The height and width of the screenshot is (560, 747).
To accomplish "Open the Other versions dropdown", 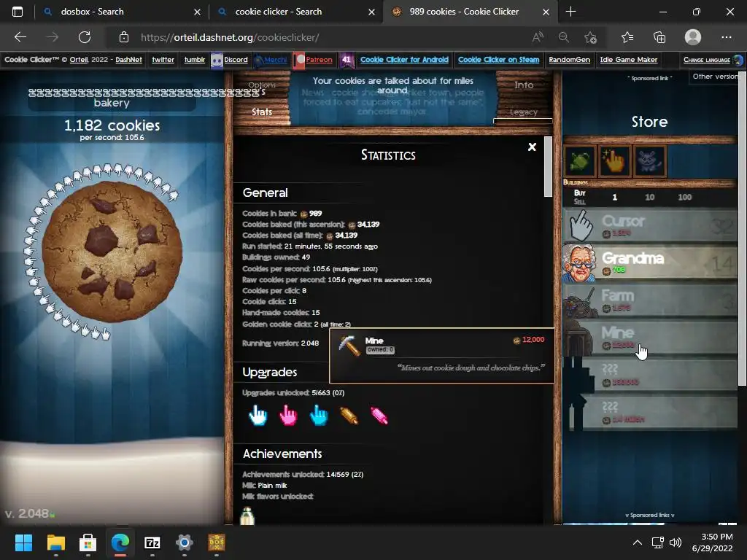I will coord(715,76).
